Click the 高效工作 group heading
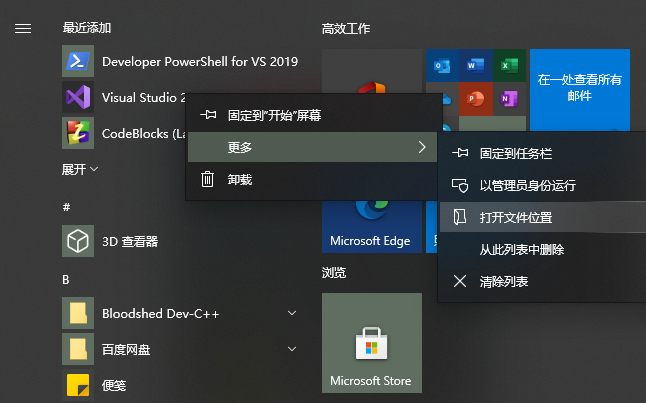This screenshot has width=646, height=403. [x=346, y=29]
